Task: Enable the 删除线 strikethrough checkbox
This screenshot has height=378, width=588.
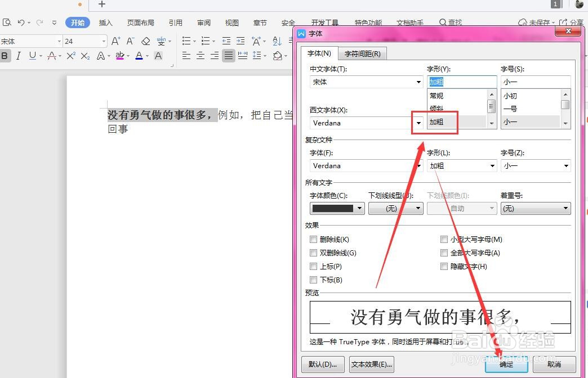Action: coord(314,239)
